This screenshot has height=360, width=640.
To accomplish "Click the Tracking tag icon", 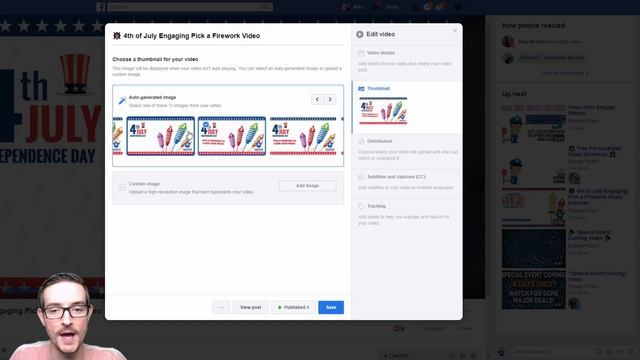I will tap(361, 207).
